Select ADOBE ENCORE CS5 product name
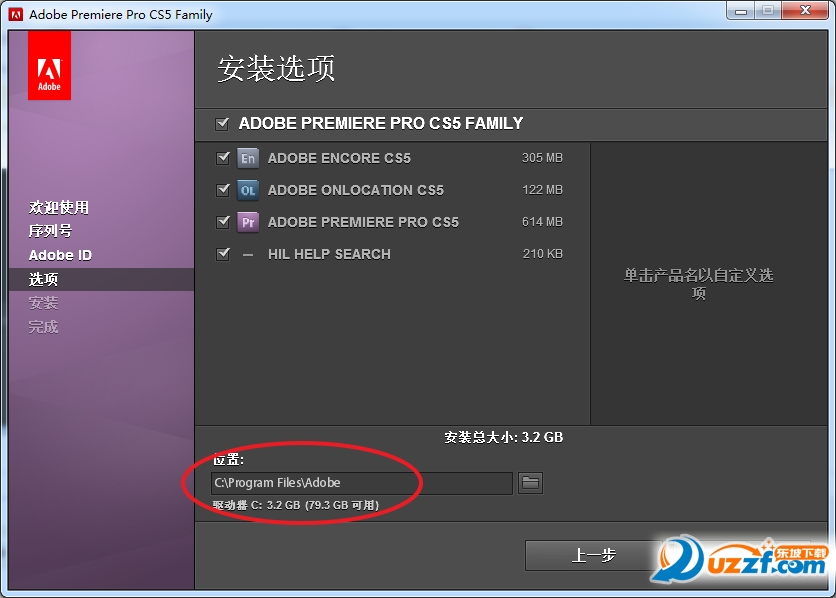 pyautogui.click(x=339, y=158)
